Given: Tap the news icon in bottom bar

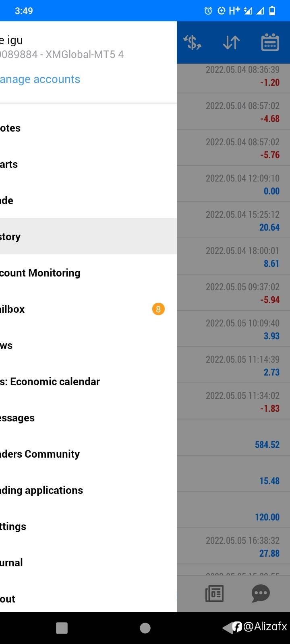Looking at the screenshot, I should coord(214,593).
